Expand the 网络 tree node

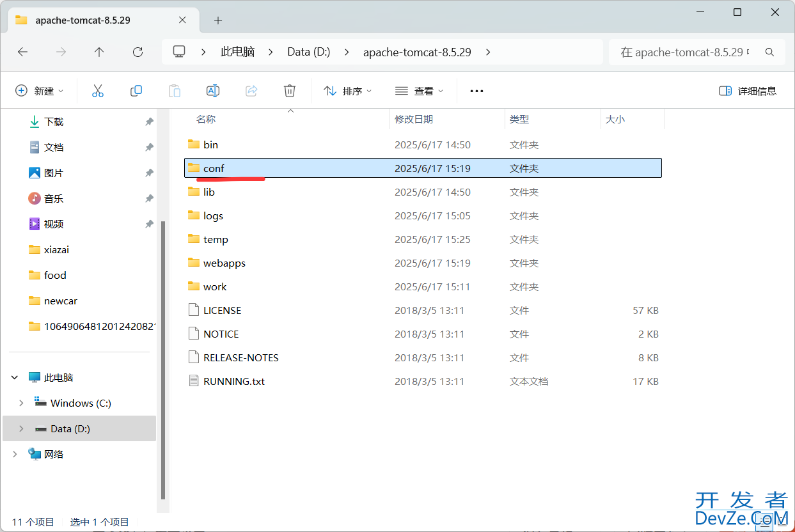pyautogui.click(x=15, y=454)
